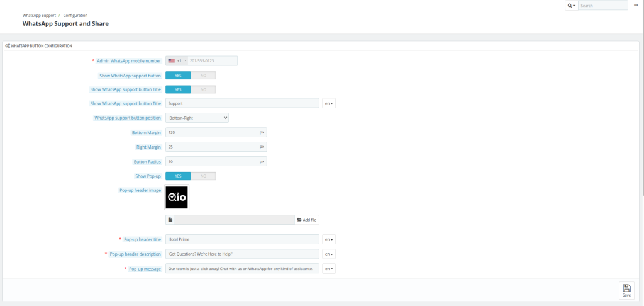Image resolution: width=644 pixels, height=306 pixels.
Task: Click the Pop-up message text field
Action: tap(242, 269)
